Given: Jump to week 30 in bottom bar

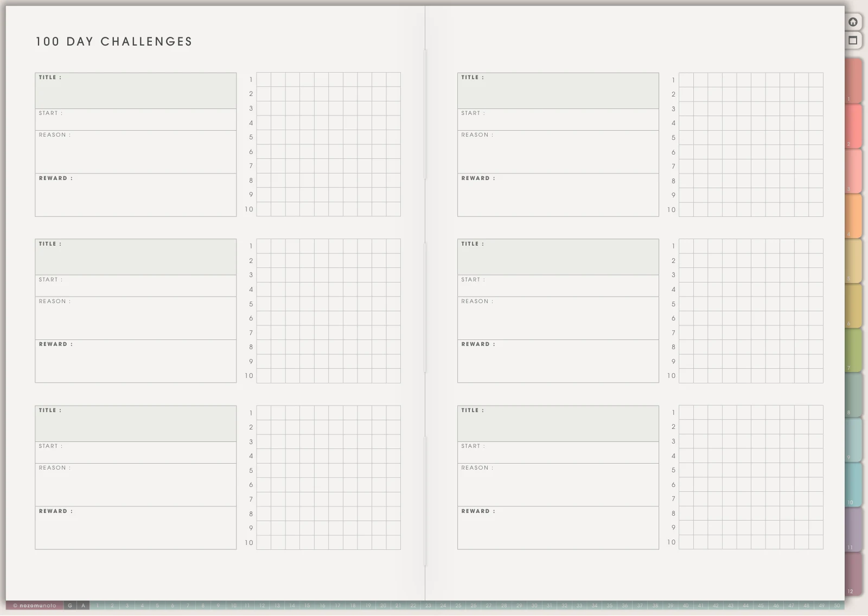Looking at the screenshot, I should point(534,606).
